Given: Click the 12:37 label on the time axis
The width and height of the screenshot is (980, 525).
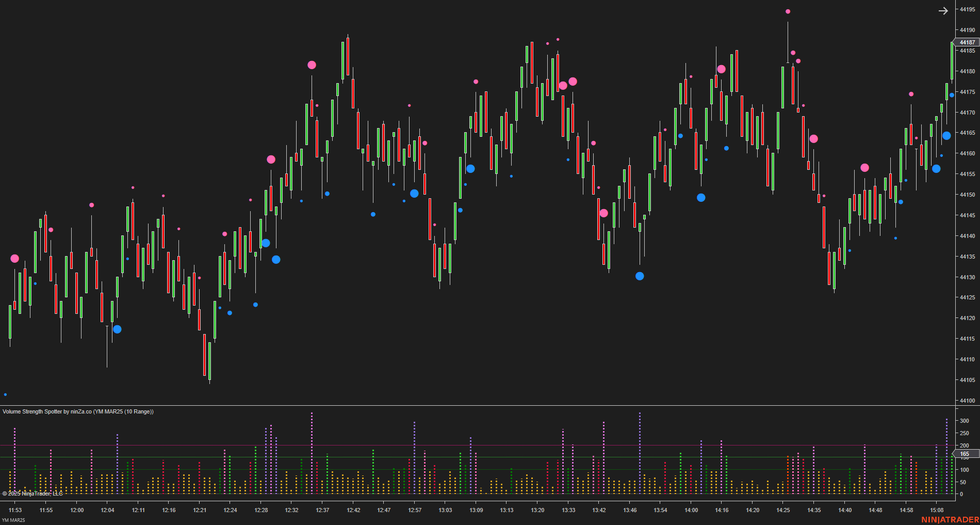Looking at the screenshot, I should click(x=322, y=510).
